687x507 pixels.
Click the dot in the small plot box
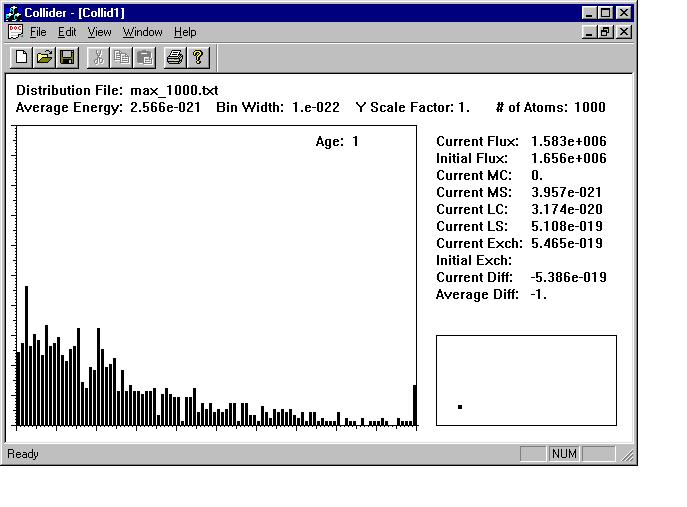460,406
